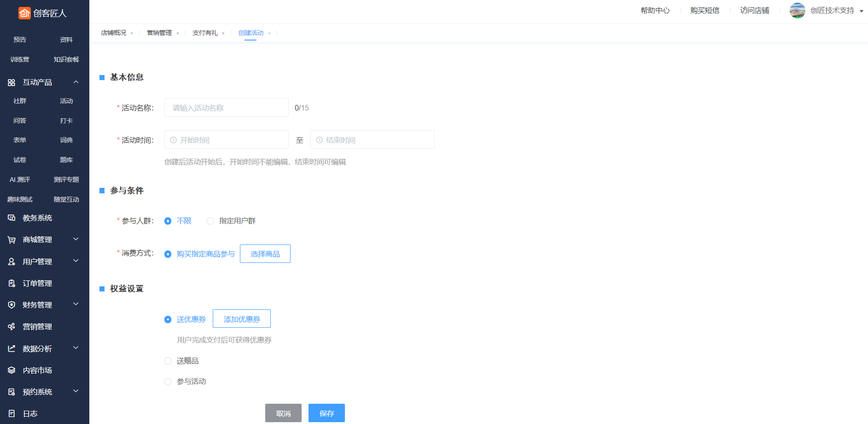
Task: Expand the 财务管理 sidebar menu
Action: click(76, 304)
